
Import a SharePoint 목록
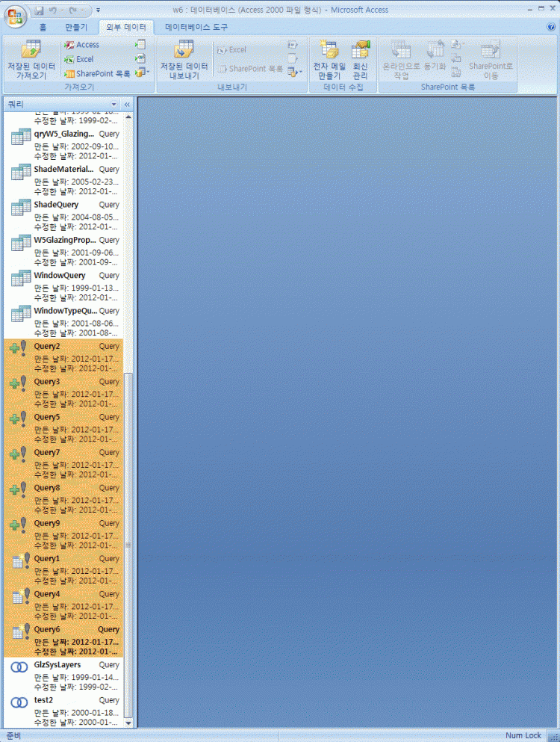97,73
